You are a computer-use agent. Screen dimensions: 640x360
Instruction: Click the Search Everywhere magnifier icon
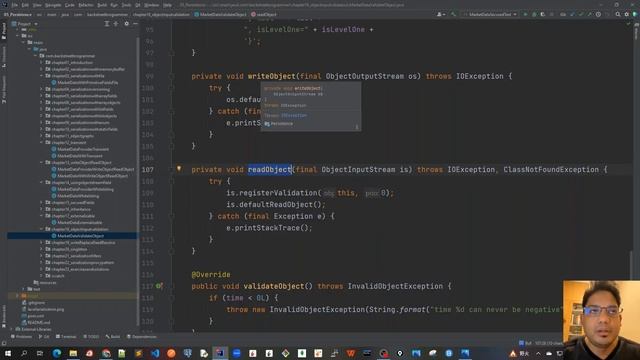pyautogui.click(x=618, y=14)
